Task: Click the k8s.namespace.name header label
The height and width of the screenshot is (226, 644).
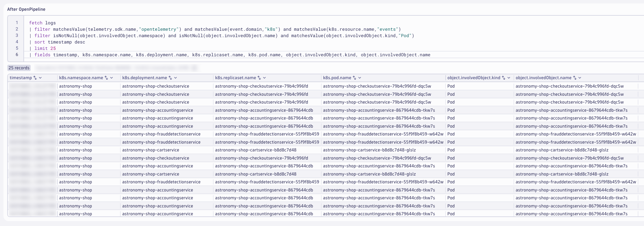Action: 81,78
